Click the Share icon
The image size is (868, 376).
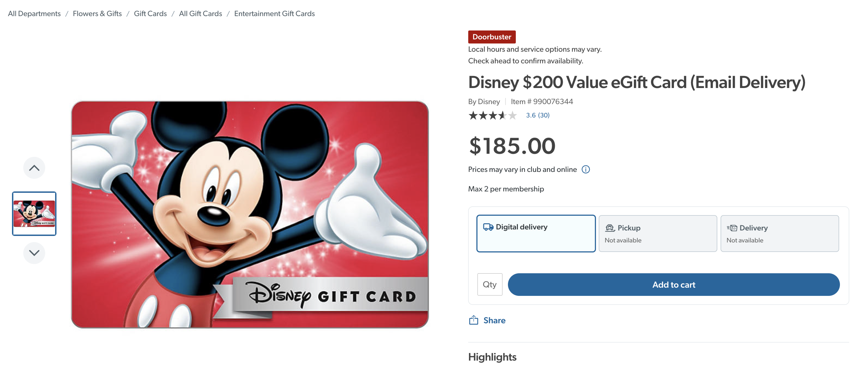pyautogui.click(x=473, y=320)
